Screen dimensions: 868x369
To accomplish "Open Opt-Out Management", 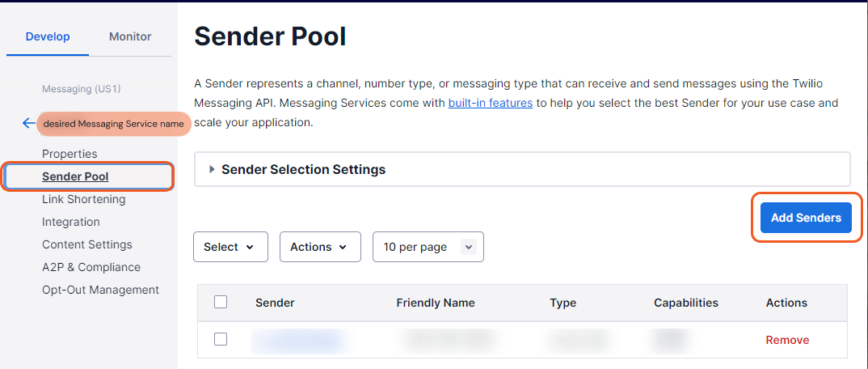I will [100, 290].
